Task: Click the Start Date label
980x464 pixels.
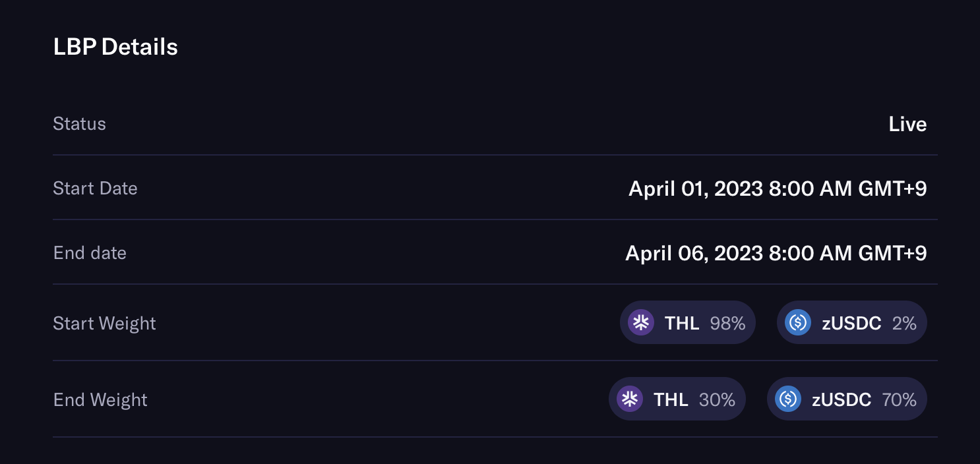Action: pyautogui.click(x=95, y=188)
